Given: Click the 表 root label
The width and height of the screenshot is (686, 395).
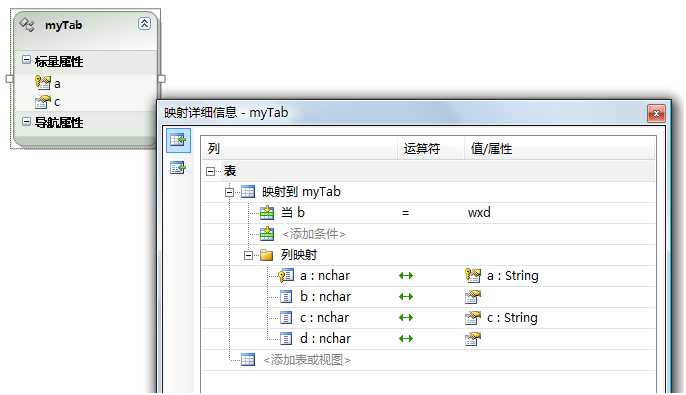Looking at the screenshot, I should [230, 171].
